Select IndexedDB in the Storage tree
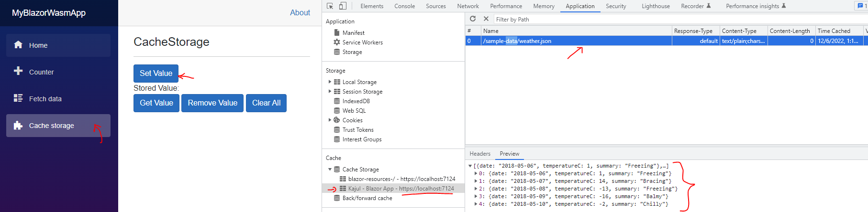 [356, 101]
